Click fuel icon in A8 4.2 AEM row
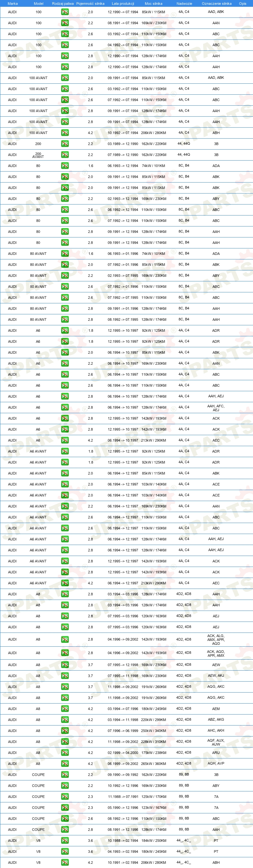Image resolution: width=253 pixels, height=868 pixels. [65, 709]
